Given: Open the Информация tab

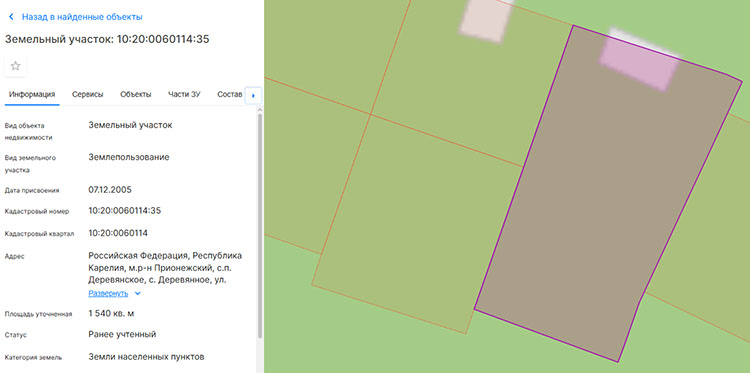Looking at the screenshot, I should point(32,95).
